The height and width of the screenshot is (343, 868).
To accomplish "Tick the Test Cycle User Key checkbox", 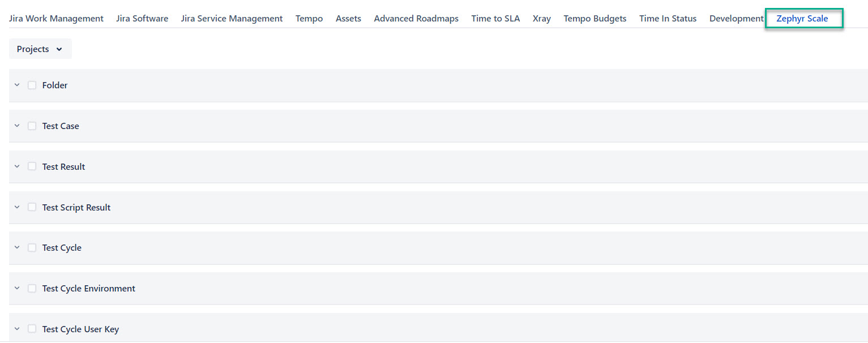I will click(32, 329).
